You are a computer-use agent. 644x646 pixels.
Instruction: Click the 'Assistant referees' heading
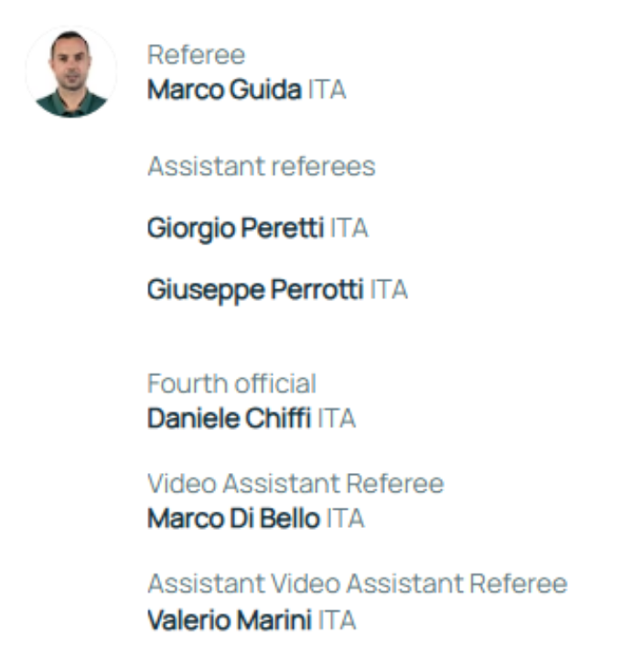click(x=261, y=167)
